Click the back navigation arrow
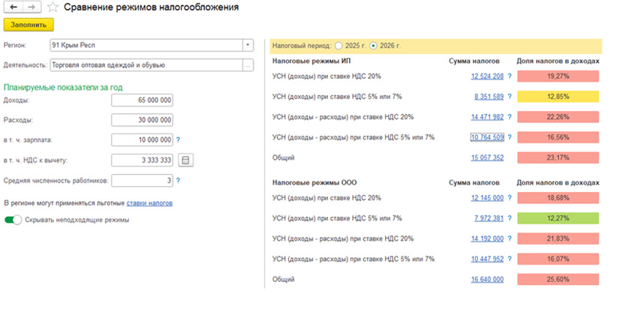 click(12, 7)
